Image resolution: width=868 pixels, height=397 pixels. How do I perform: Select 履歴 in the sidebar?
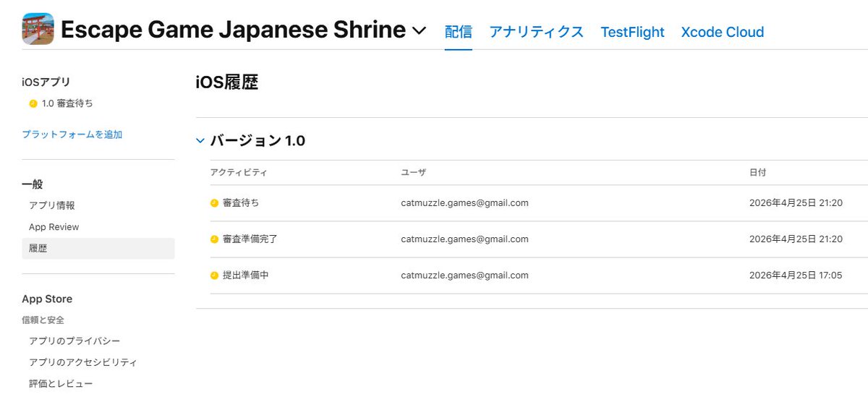(x=98, y=248)
